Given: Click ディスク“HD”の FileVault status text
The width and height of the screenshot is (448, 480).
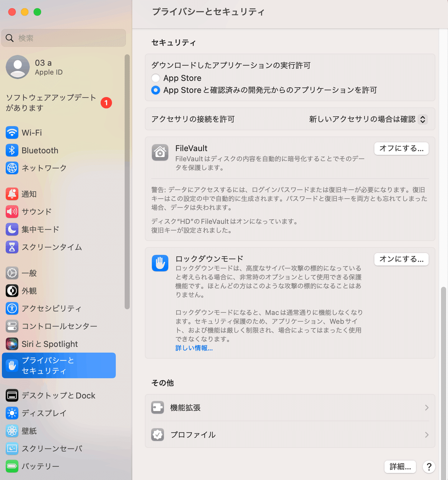Looking at the screenshot, I should coord(225,221).
